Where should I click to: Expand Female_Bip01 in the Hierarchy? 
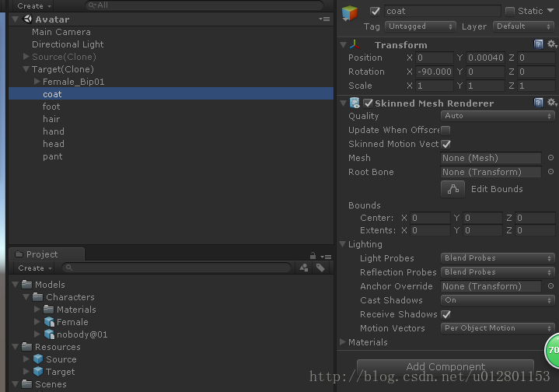[x=37, y=82]
